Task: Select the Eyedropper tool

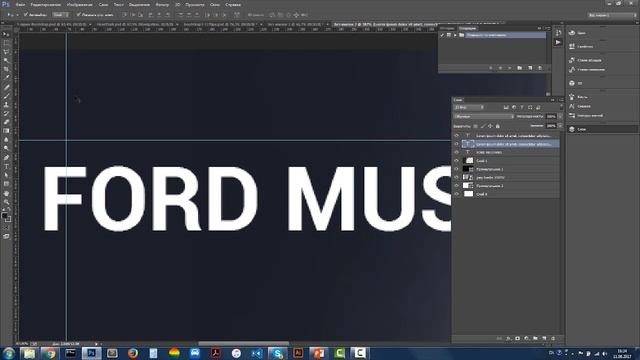Action: click(x=6, y=78)
